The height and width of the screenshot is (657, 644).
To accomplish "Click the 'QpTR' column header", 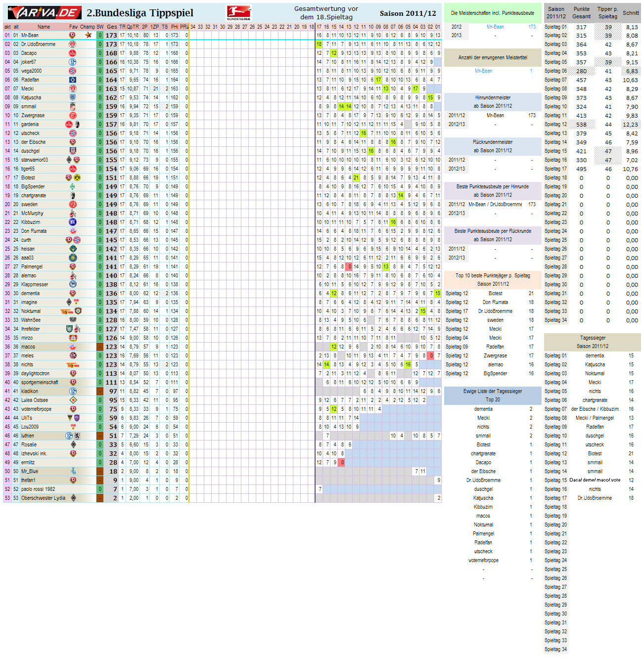I will (x=133, y=27).
